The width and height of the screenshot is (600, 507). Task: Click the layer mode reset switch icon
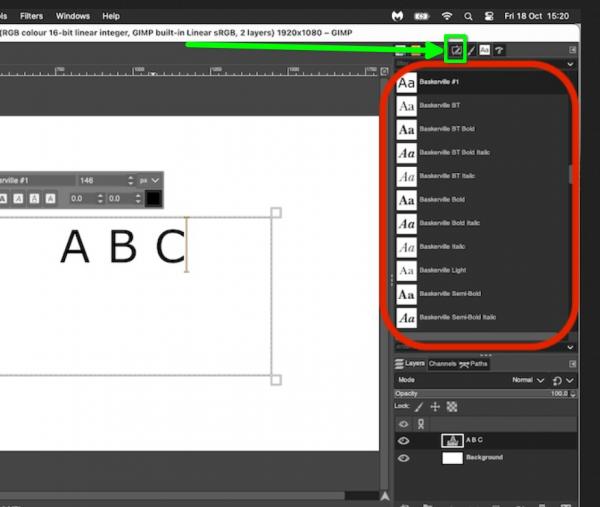click(x=557, y=380)
